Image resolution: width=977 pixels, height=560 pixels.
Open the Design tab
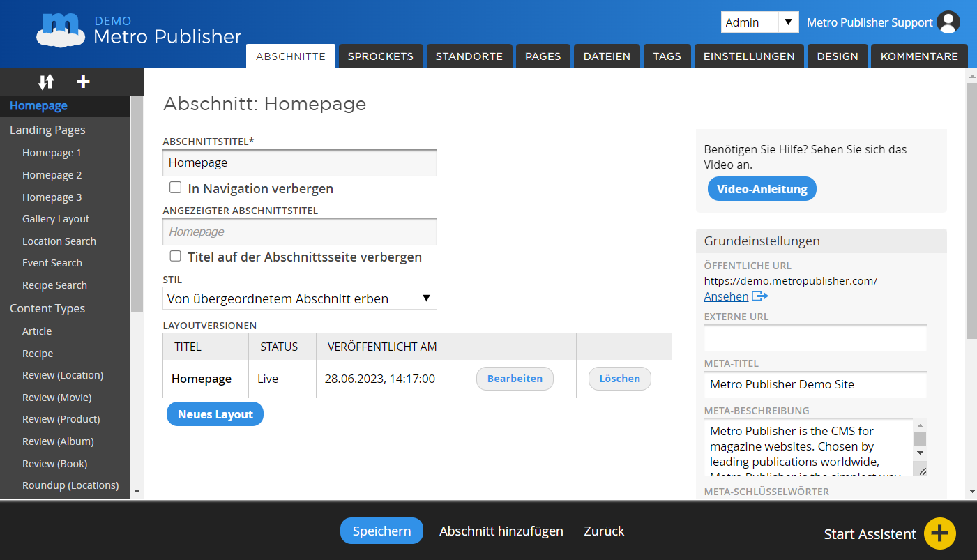click(838, 56)
